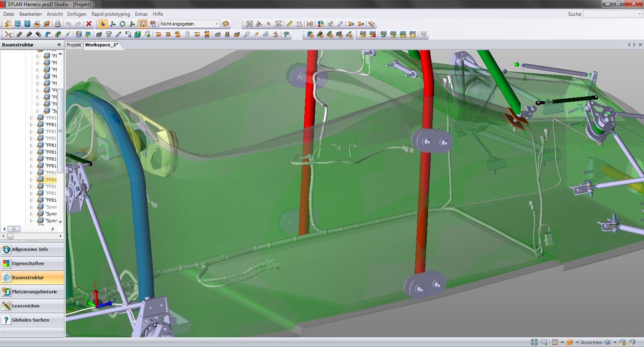Image resolution: width=644 pixels, height=347 pixels.
Task: Click the magnifying glass icon in second toolbar
Action: point(246,35)
